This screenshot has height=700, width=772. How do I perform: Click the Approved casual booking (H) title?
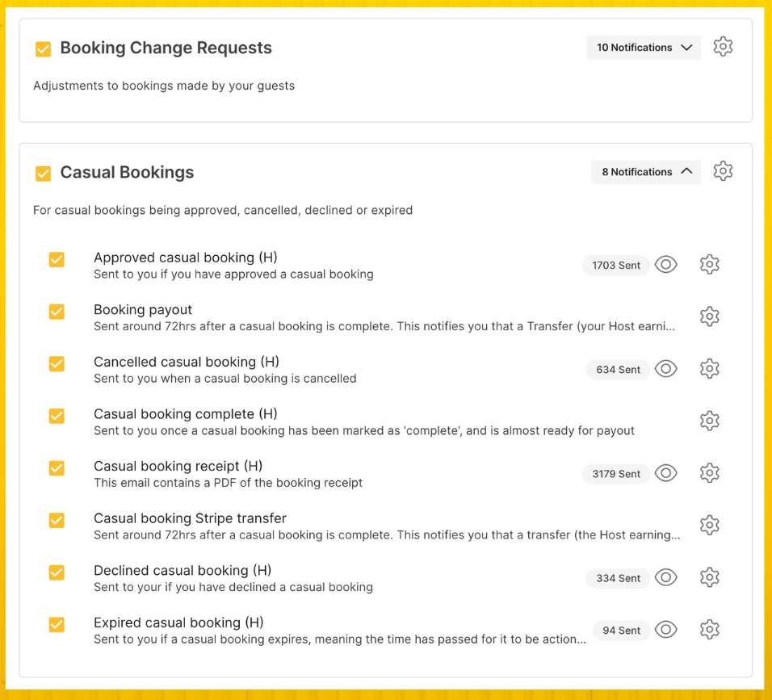coord(186,258)
